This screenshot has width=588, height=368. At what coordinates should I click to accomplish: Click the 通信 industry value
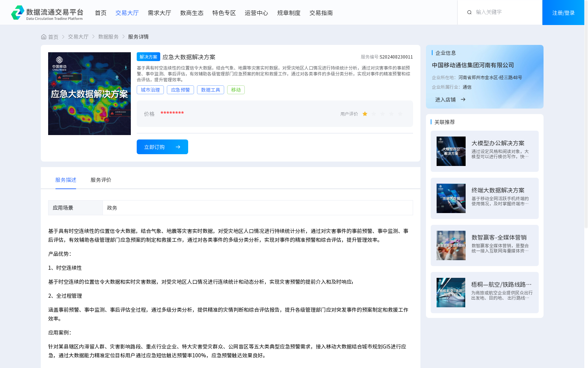(x=467, y=87)
